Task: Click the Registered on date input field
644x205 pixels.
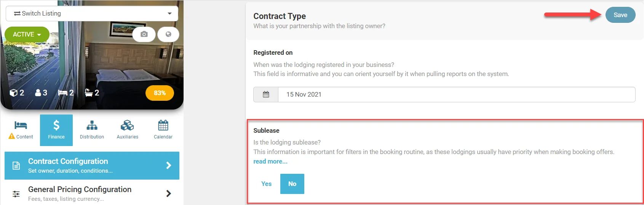Action: click(456, 94)
